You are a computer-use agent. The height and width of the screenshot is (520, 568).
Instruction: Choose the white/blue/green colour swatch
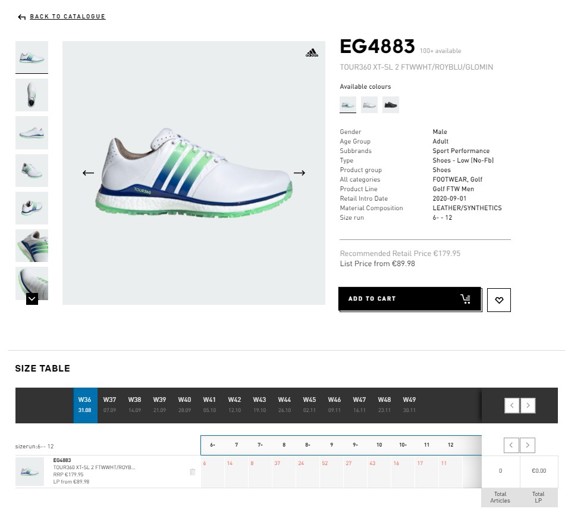[348, 105]
